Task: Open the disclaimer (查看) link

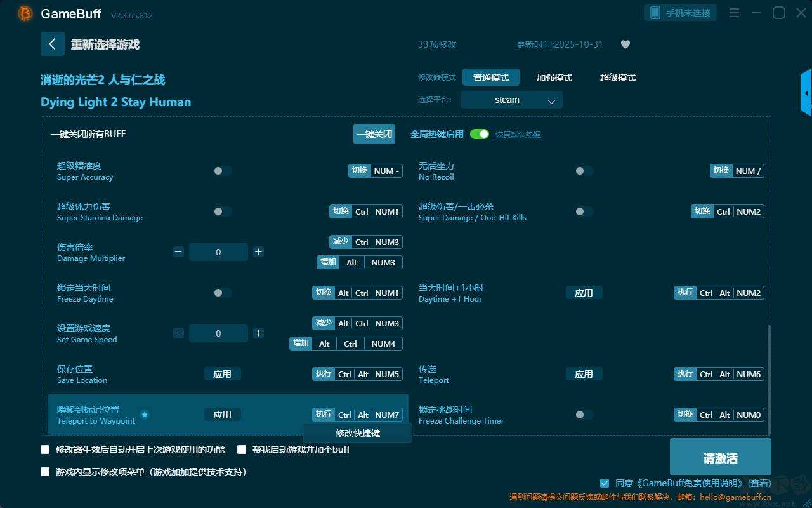Action: tap(760, 483)
